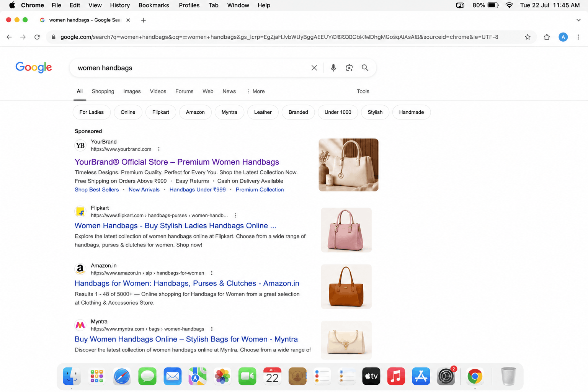This screenshot has height=392, width=588.
Task: Open the Chrome profile avatar
Action: (563, 37)
